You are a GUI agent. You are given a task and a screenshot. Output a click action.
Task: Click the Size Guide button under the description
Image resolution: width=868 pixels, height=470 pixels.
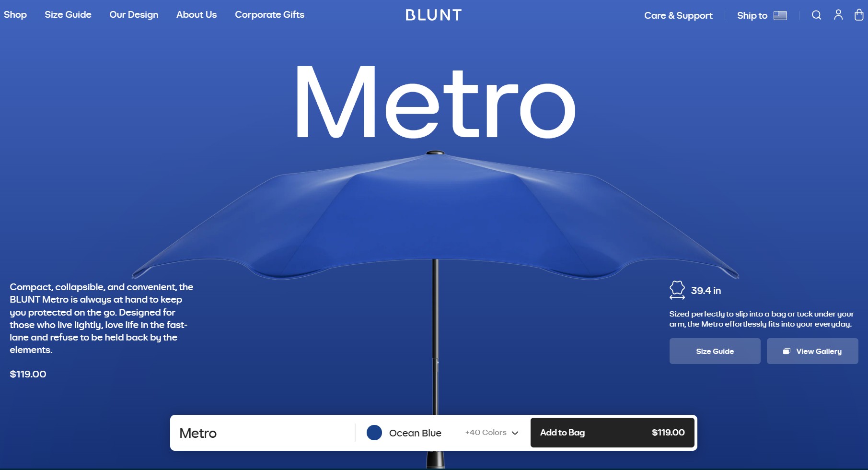pyautogui.click(x=715, y=351)
